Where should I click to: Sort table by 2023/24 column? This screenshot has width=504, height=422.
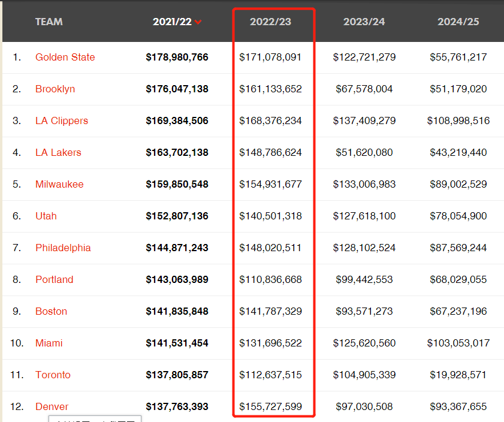(x=364, y=22)
